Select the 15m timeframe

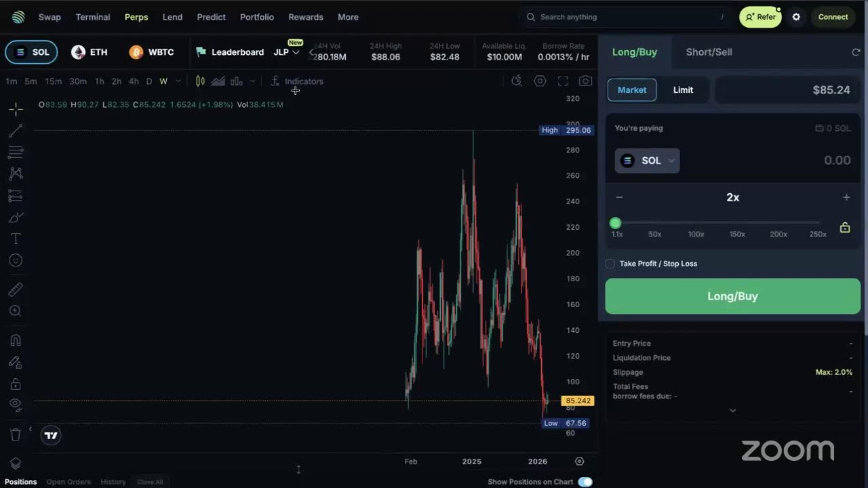point(53,81)
